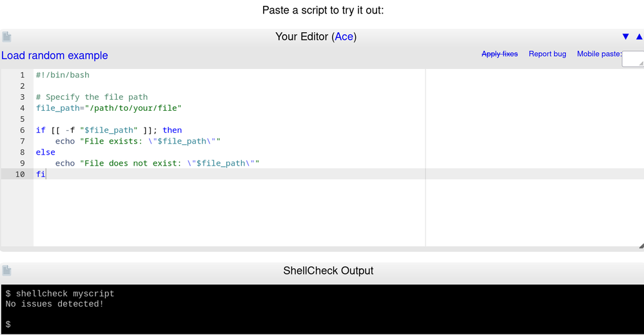Click line number 10 in the gutter
This screenshot has height=335, width=644.
(x=20, y=175)
